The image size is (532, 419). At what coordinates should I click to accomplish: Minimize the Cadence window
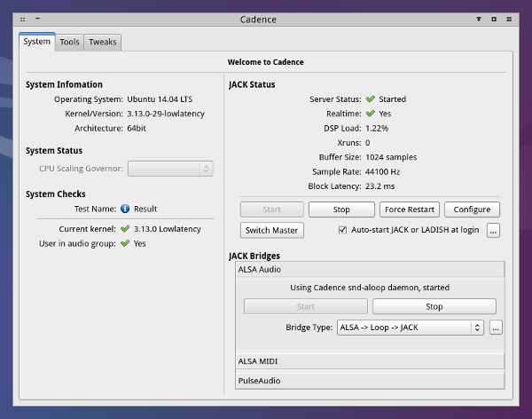(37, 19)
